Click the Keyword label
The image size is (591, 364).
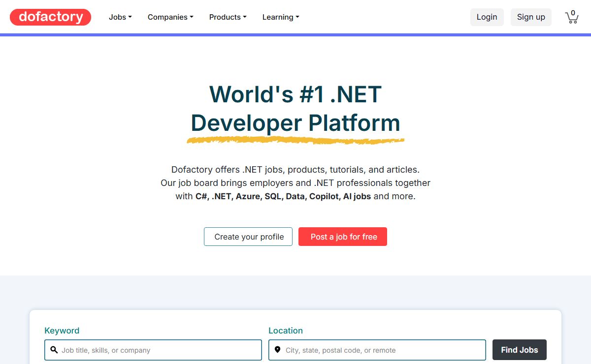[x=62, y=331]
